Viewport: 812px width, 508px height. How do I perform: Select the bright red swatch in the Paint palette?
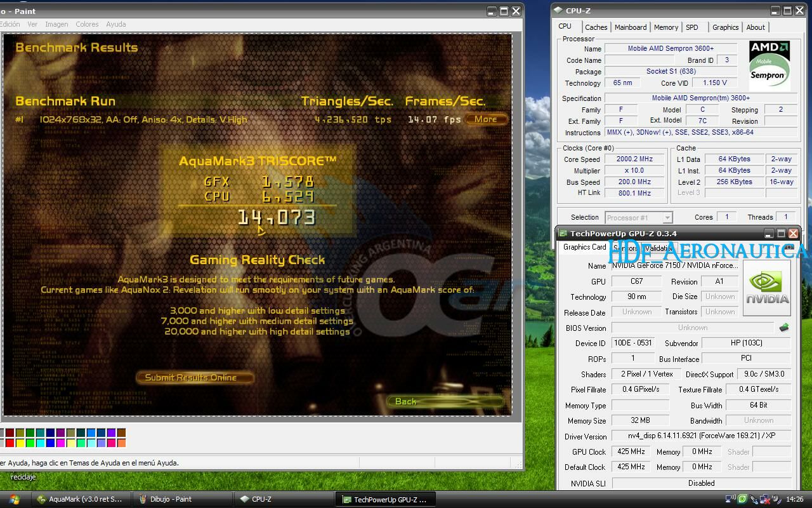click(x=10, y=443)
